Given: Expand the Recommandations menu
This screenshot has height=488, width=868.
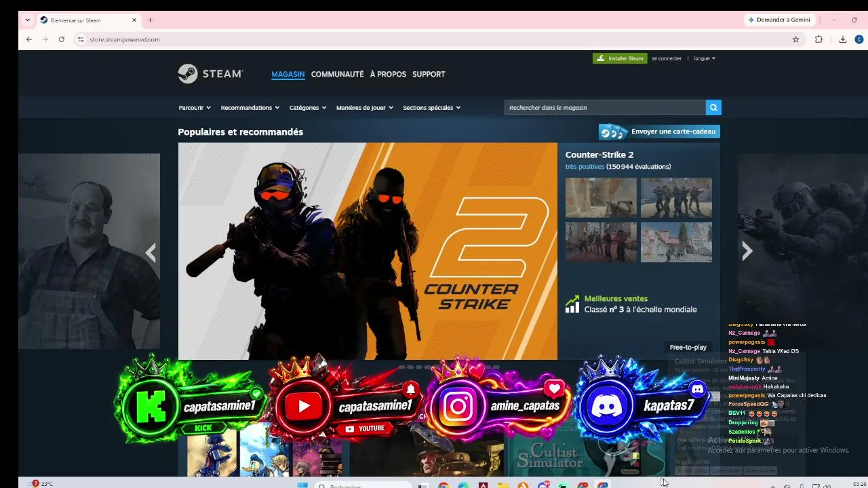Looking at the screenshot, I should coord(250,108).
